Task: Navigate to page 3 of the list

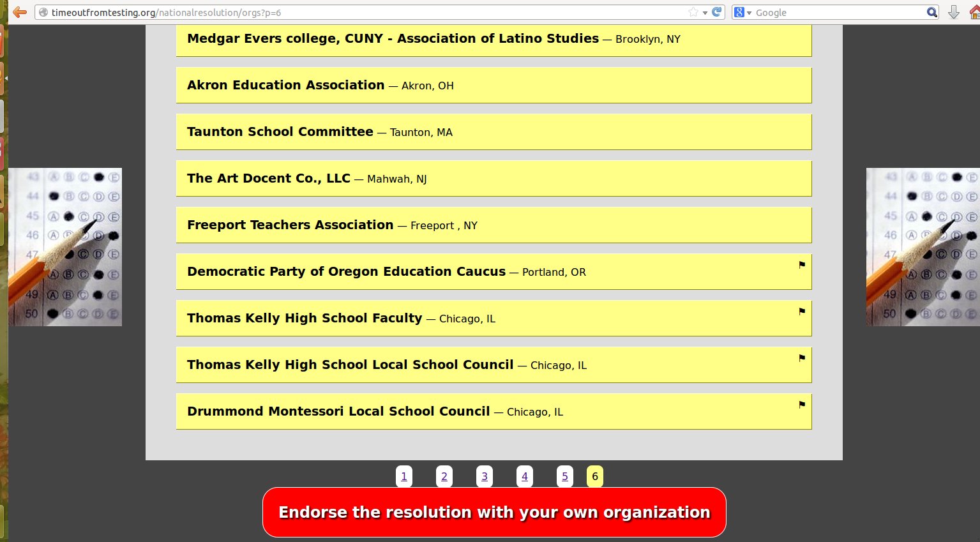Action: click(x=485, y=476)
